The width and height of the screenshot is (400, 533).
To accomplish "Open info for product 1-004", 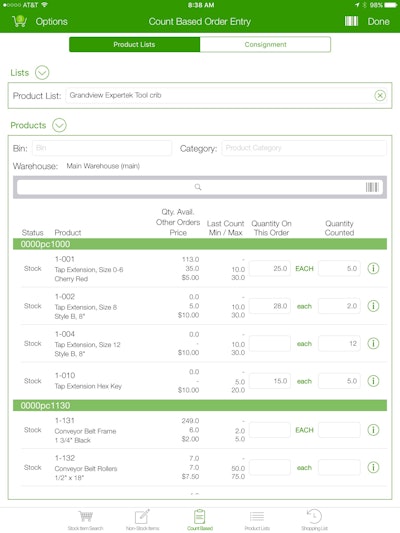I will click(373, 343).
